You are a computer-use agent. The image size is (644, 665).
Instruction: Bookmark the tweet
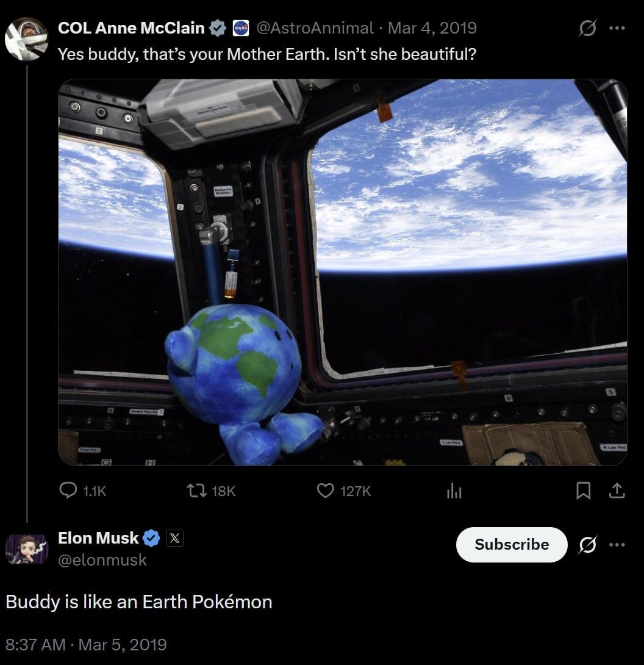pyautogui.click(x=584, y=491)
